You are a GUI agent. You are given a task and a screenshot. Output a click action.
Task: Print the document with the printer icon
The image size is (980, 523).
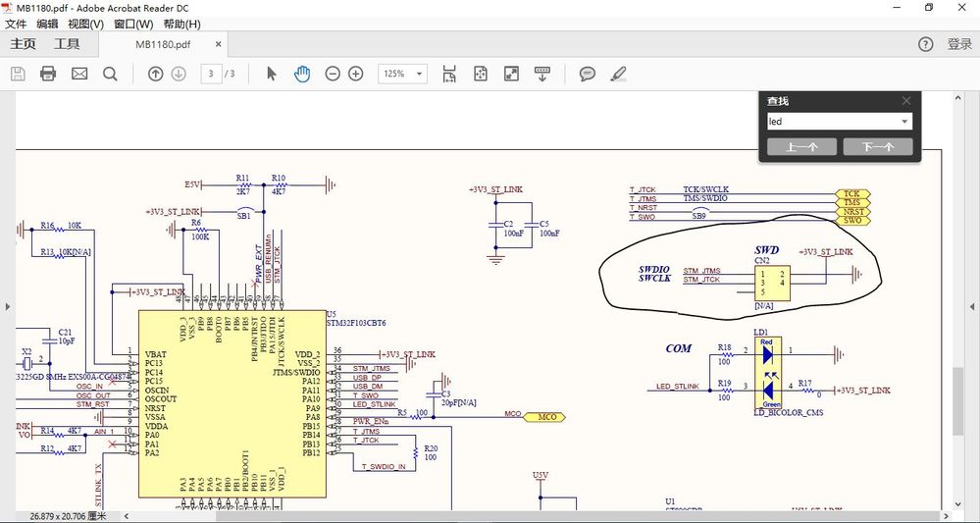click(x=48, y=74)
